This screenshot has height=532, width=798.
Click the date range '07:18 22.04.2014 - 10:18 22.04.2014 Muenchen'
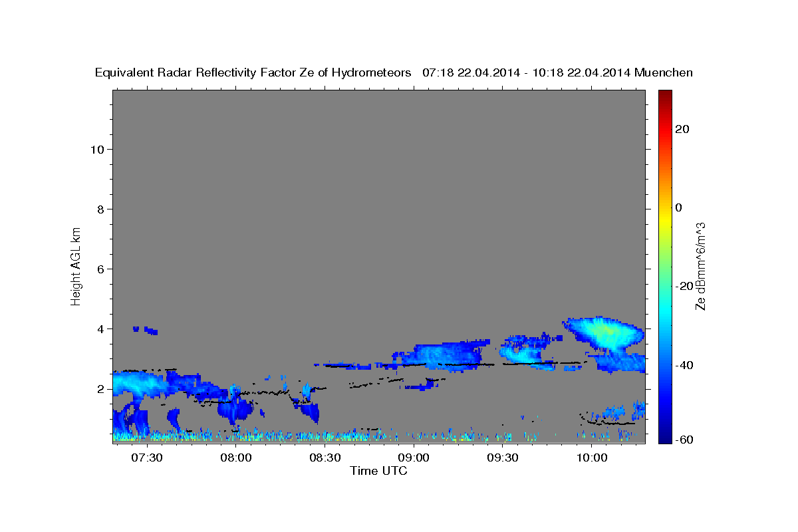pyautogui.click(x=558, y=72)
